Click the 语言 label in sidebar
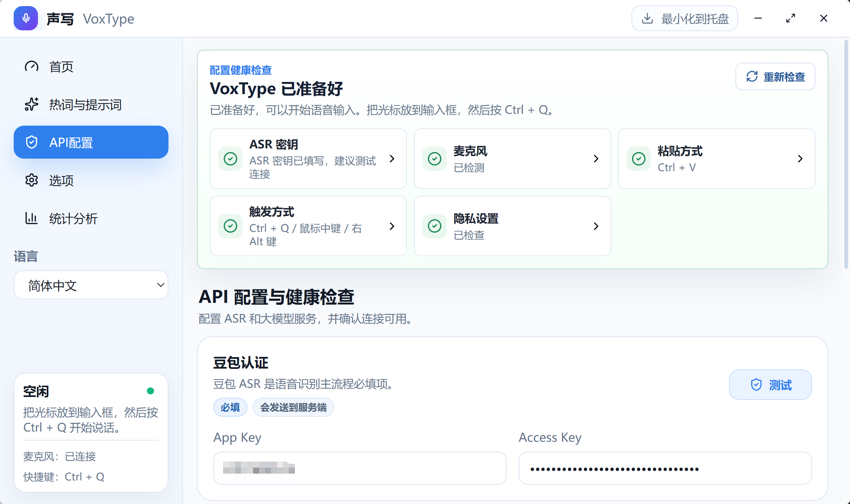 [26, 257]
